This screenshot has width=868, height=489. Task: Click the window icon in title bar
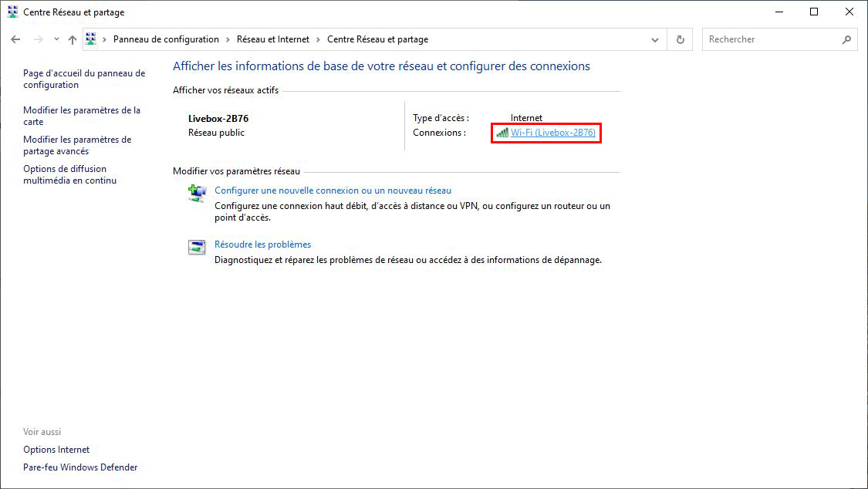pyautogui.click(x=13, y=12)
